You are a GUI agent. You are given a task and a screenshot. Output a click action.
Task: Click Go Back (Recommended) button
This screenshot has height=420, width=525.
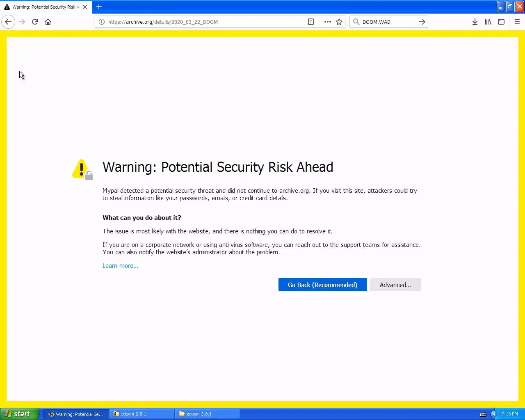click(322, 285)
